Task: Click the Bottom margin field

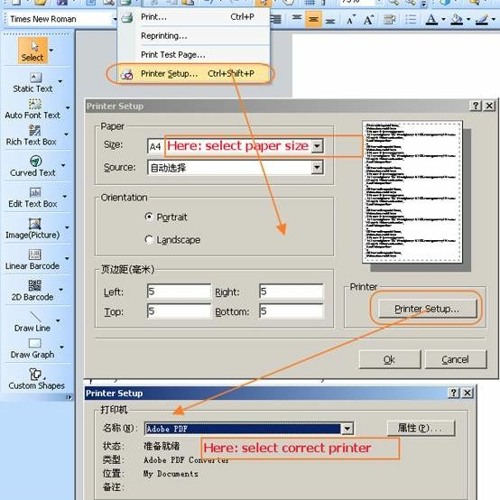Action: [291, 311]
